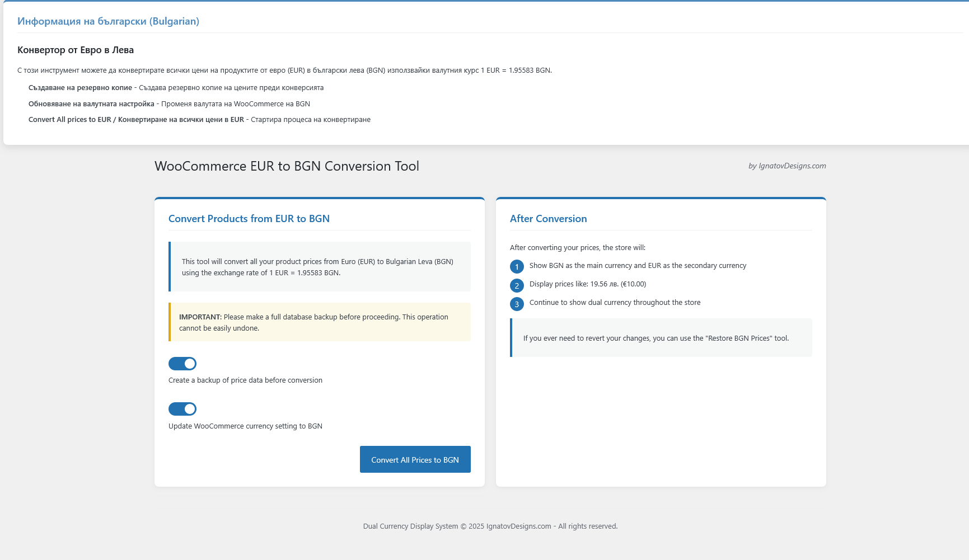Click the 'Convert All prices to EUR / Конвертиране' list item
This screenshot has width=969, height=560.
pos(199,120)
